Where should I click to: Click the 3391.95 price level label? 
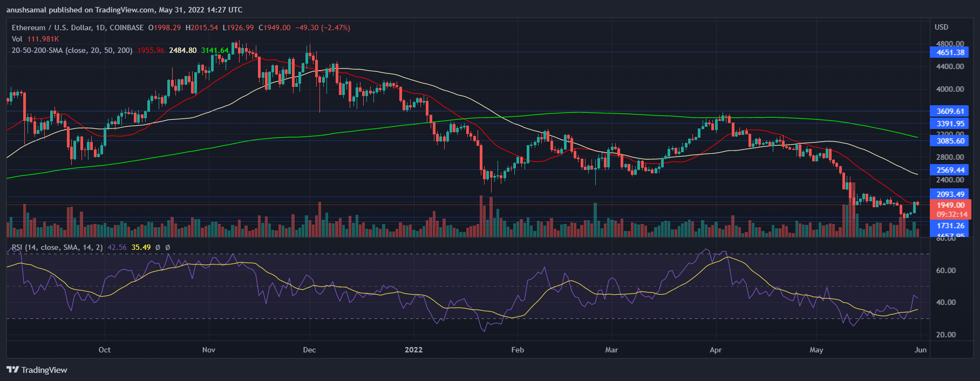[950, 124]
